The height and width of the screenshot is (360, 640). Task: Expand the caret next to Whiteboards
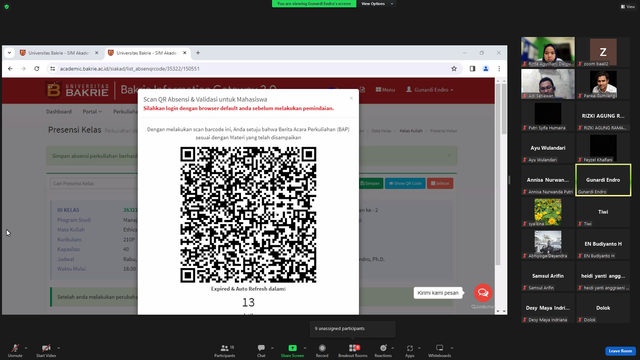[x=452, y=348]
